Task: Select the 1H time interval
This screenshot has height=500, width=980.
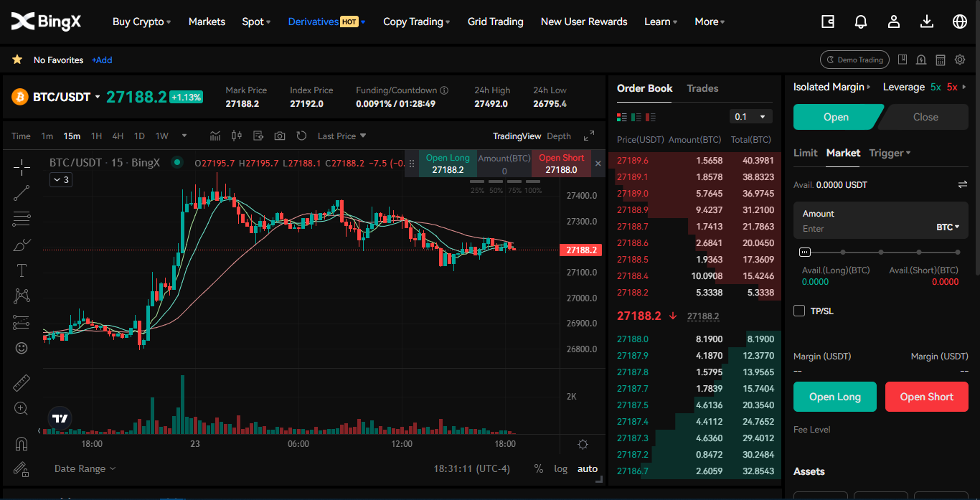Action: click(96, 136)
